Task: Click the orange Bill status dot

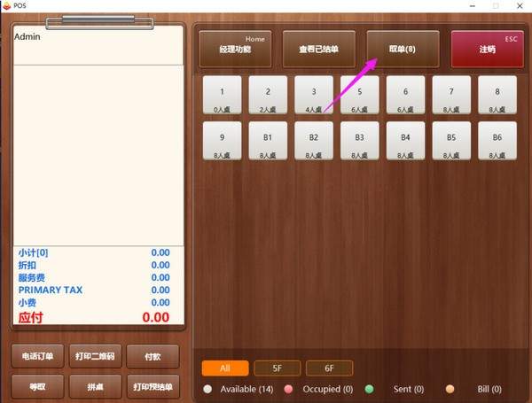Action: [x=450, y=389]
